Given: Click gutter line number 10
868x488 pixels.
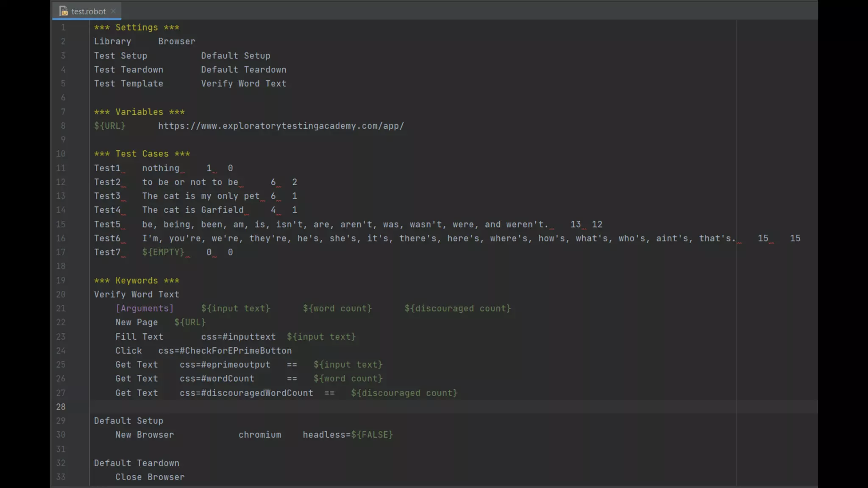Looking at the screenshot, I should [x=61, y=154].
